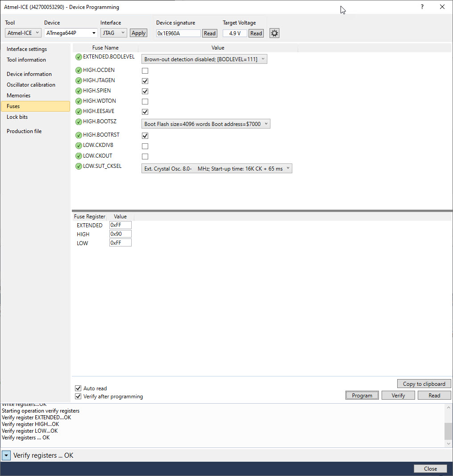Click the Read fuses button near Verify
This screenshot has height=476, width=453.
pos(435,395)
